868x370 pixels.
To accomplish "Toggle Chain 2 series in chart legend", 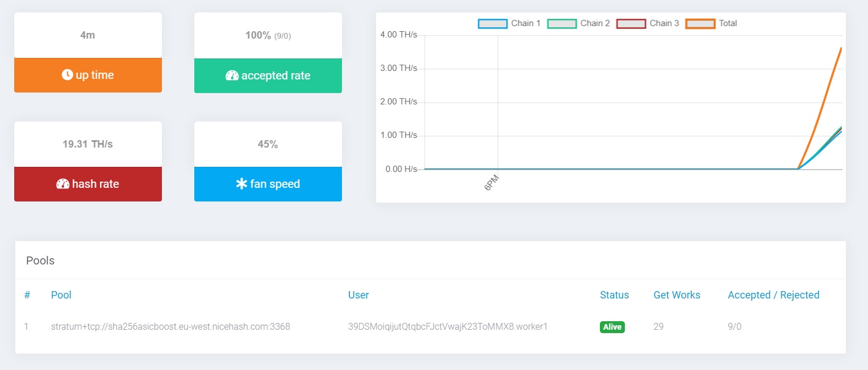I will 578,23.
